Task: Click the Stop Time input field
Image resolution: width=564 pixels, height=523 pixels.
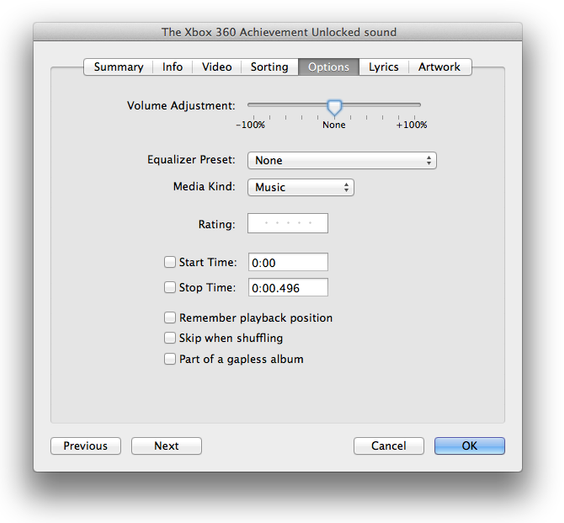Action: 288,287
